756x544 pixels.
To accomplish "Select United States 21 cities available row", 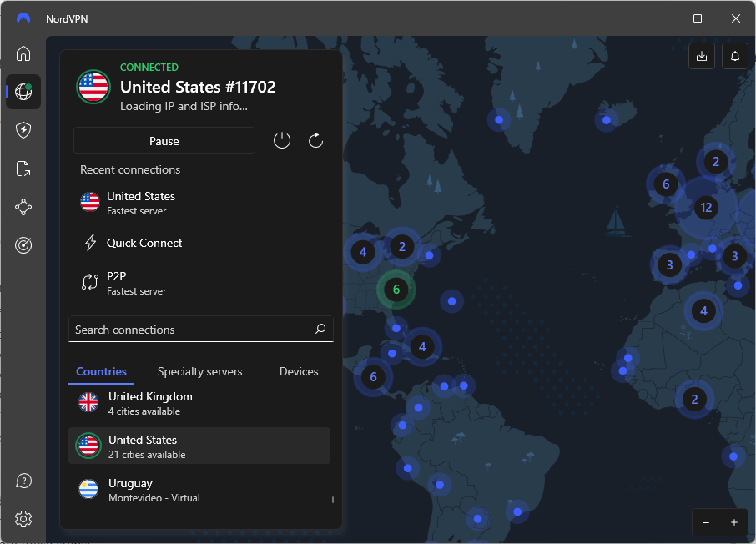I will coord(199,446).
